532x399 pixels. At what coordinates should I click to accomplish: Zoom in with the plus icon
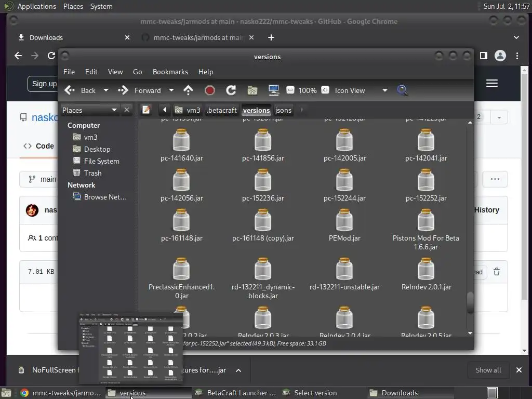tap(325, 90)
